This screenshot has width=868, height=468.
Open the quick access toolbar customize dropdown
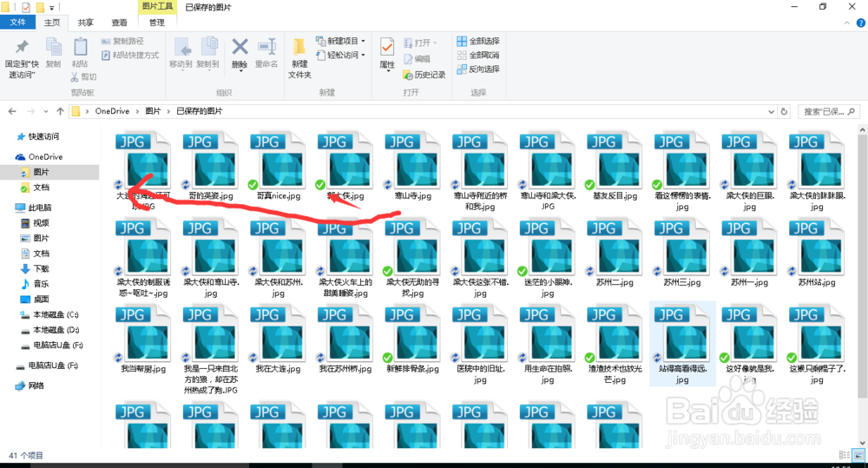click(51, 8)
